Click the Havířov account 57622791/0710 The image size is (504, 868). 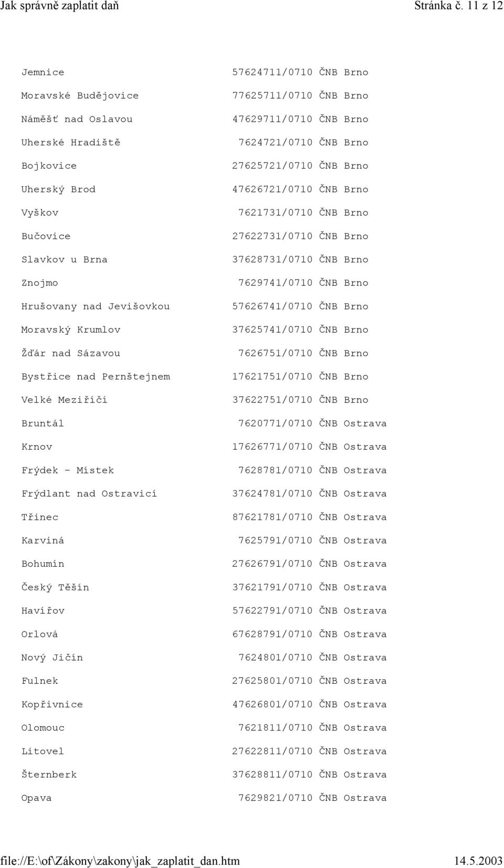(x=272, y=611)
